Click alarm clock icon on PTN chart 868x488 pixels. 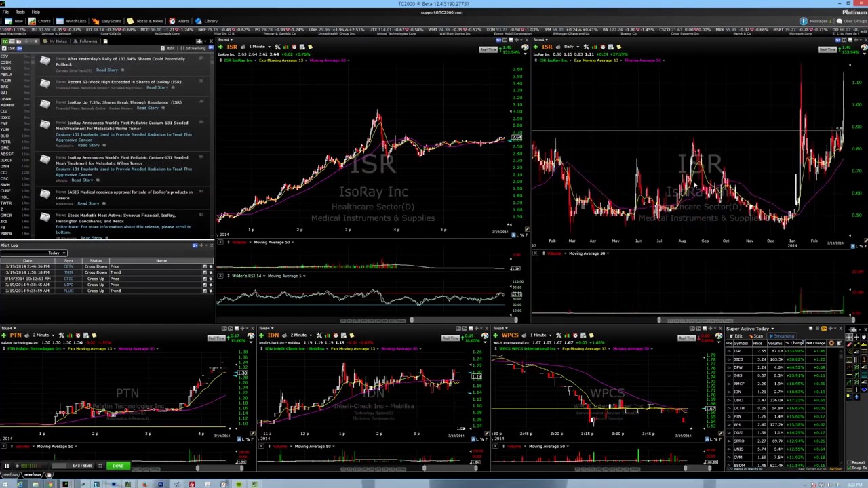point(78,335)
